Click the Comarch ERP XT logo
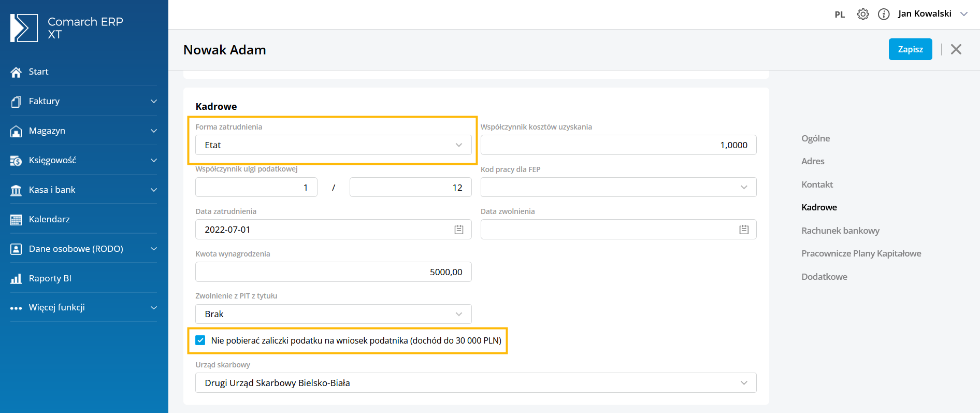The height and width of the screenshot is (413, 980). click(24, 28)
